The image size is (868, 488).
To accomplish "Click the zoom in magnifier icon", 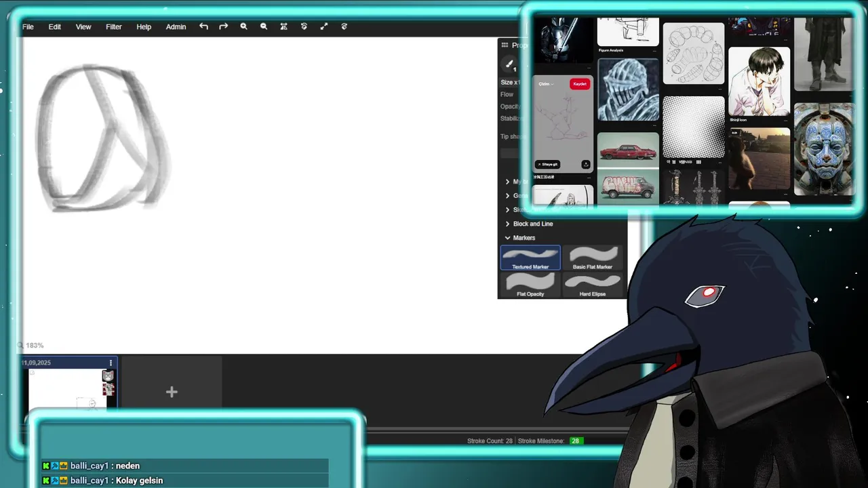I will click(x=243, y=26).
